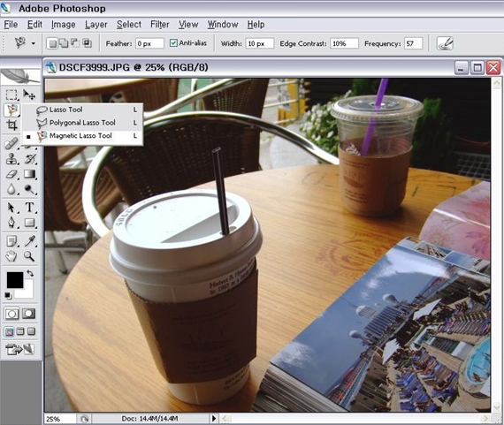This screenshot has width=504, height=425.
Task: Select the Rectangular Marquee tool
Action: [x=11, y=95]
